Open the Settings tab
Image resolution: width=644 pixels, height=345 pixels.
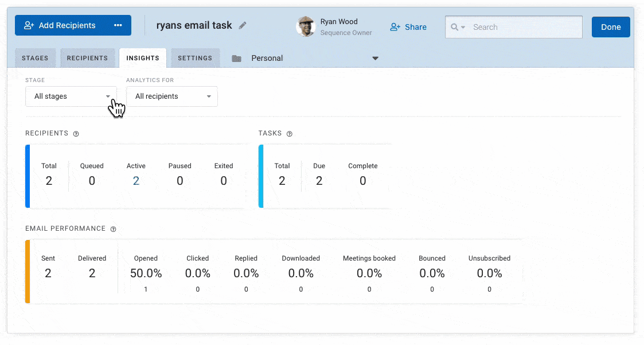(x=195, y=58)
